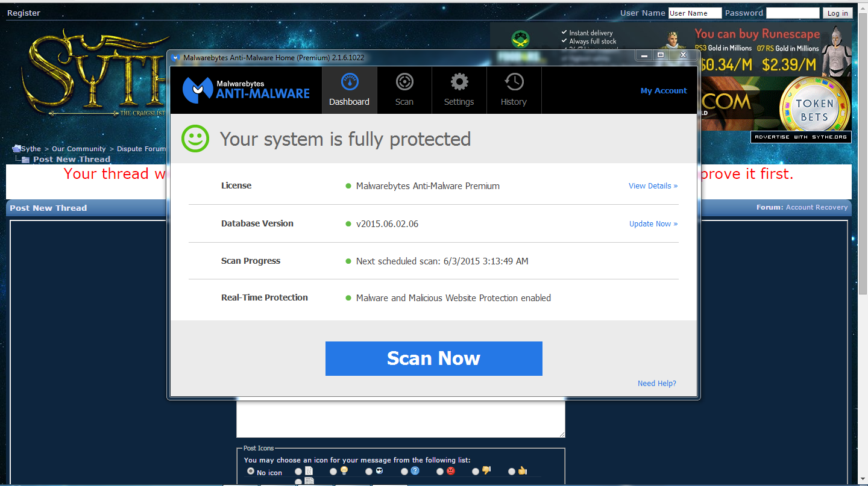Open the Sythe breadcrumb link

point(31,149)
